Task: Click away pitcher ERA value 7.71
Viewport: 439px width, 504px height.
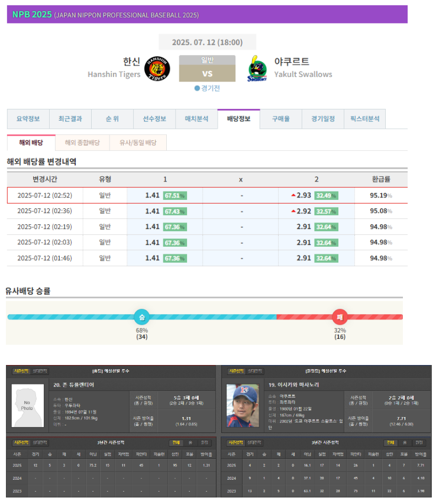Action: (x=401, y=418)
